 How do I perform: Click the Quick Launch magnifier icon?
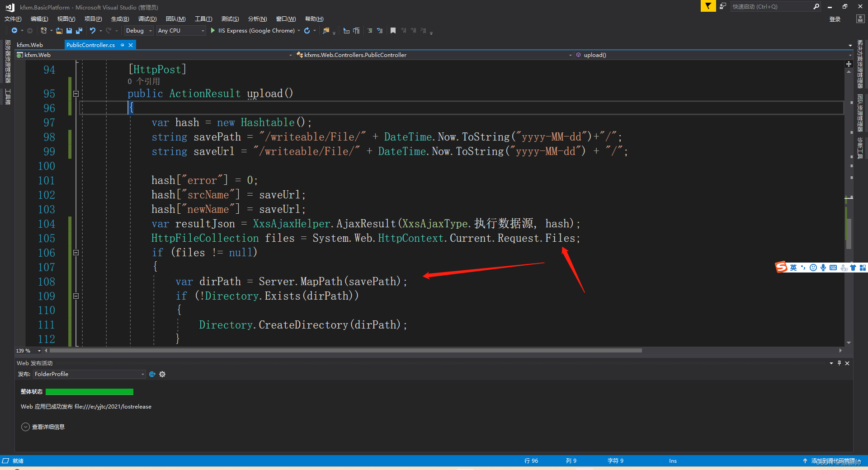pos(816,6)
